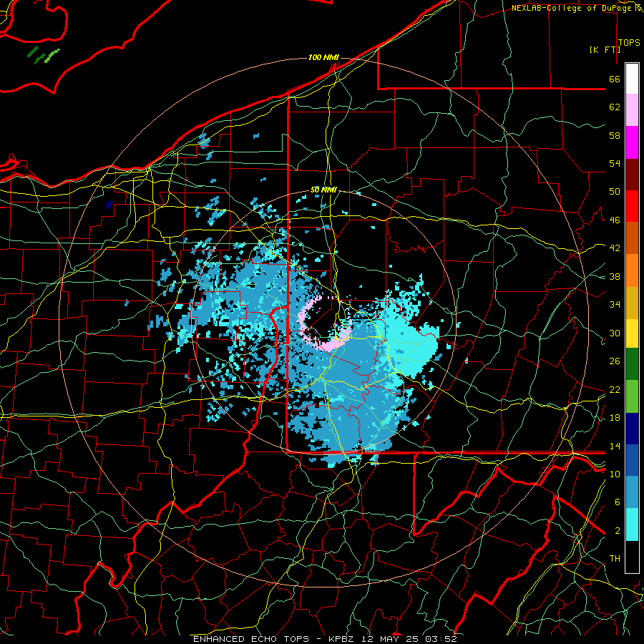
Task: Click the "[K FT]" units label
Action: [x=605, y=49]
